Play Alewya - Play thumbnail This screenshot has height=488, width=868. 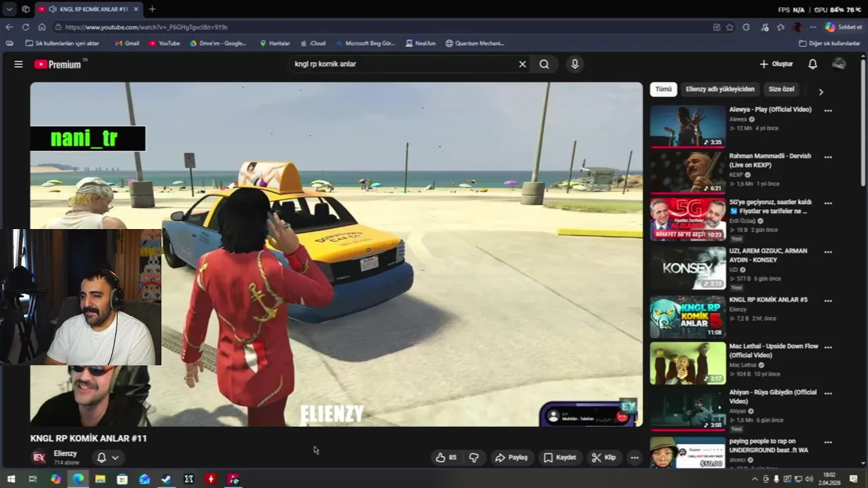pyautogui.click(x=688, y=125)
